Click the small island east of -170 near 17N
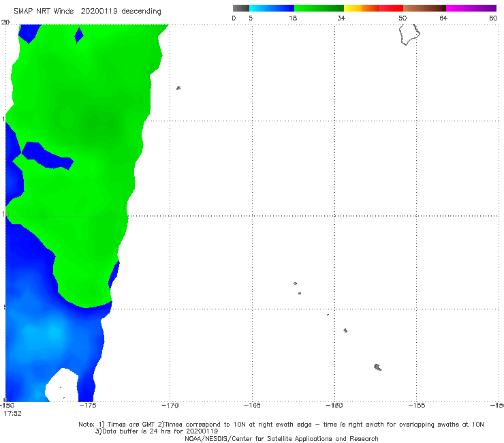Image resolution: width=504 pixels, height=443 pixels. click(178, 88)
